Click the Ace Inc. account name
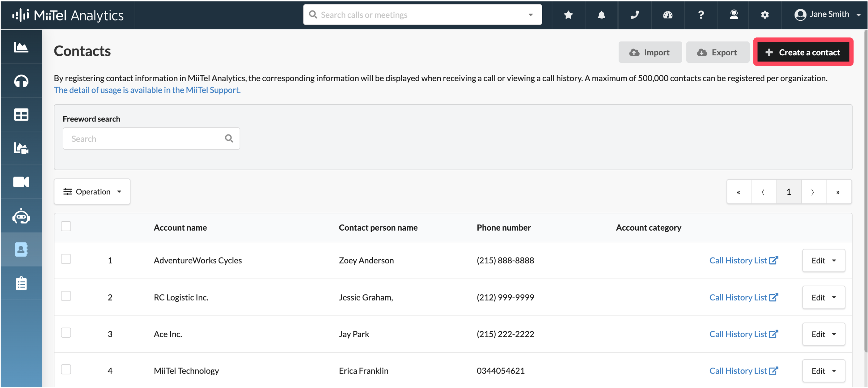 (168, 334)
